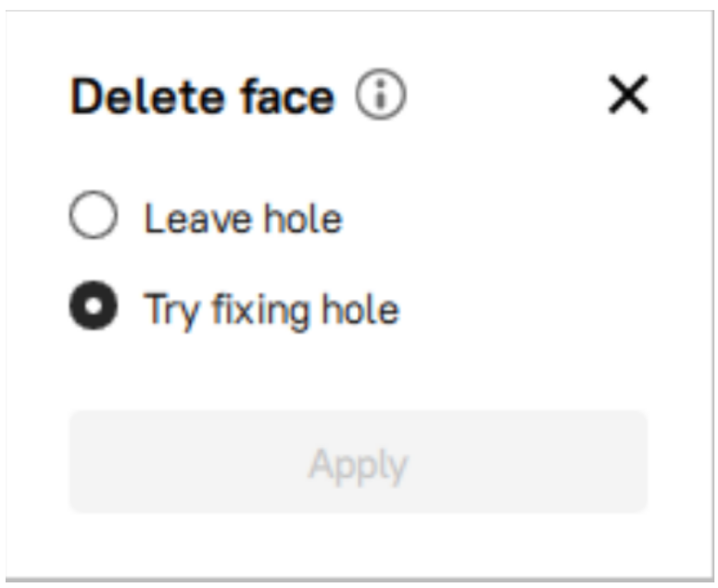Click the greyed-out Apply button
The width and height of the screenshot is (718, 588).
359,462
